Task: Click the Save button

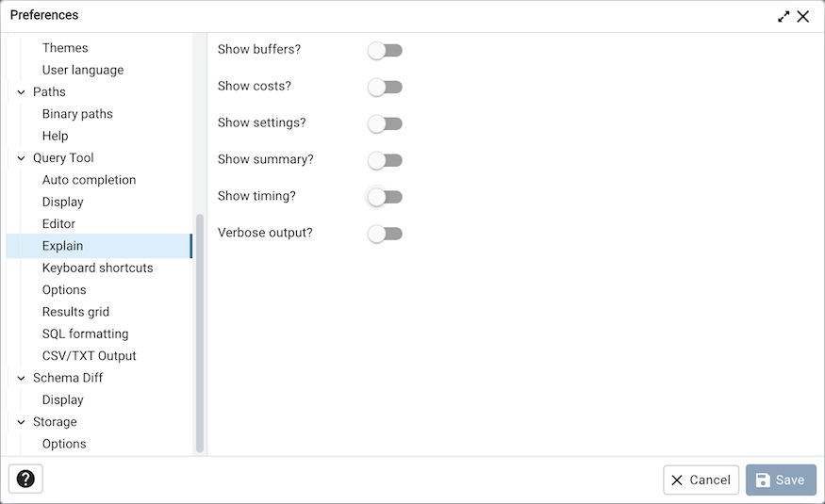Action: point(781,480)
